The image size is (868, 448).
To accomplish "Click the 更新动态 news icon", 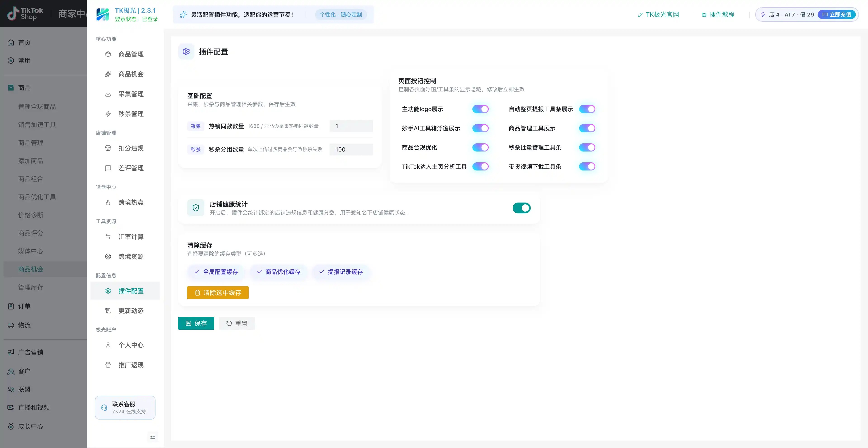I will [x=108, y=311].
